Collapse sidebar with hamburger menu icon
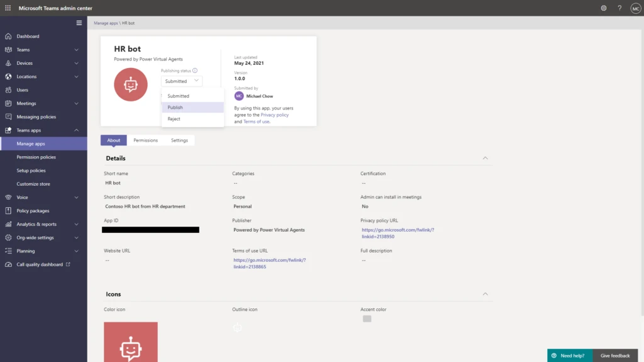This screenshot has width=644, height=362. 79,23
